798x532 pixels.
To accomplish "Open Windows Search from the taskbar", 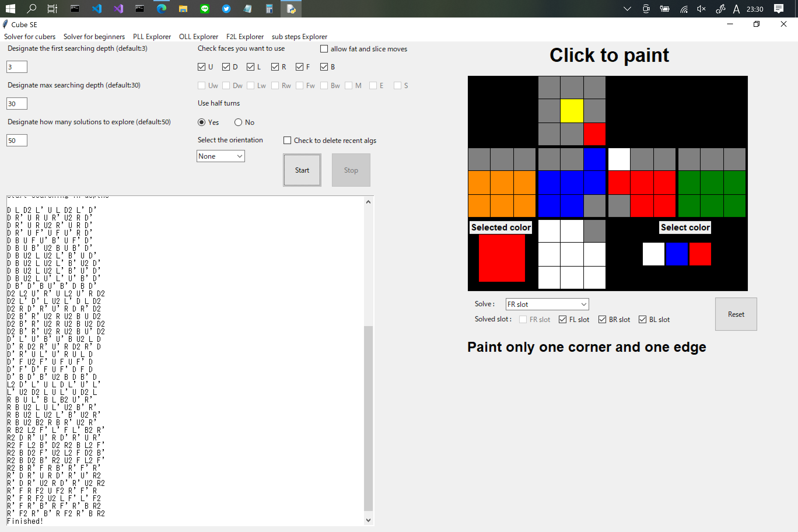I will click(x=32, y=9).
